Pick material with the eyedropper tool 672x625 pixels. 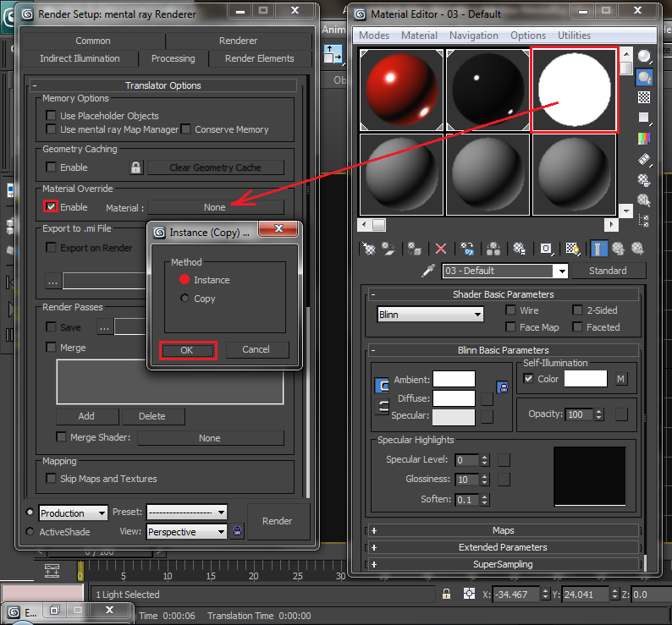427,271
